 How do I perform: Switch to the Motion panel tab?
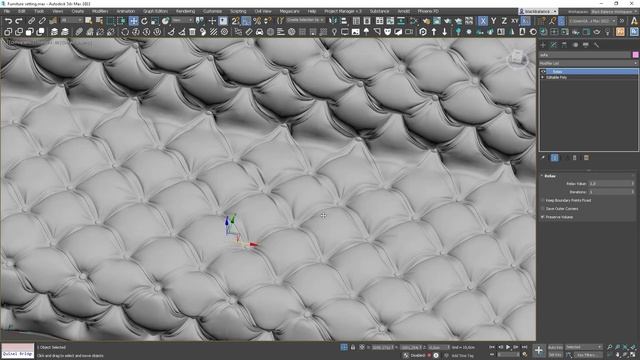pyautogui.click(x=575, y=45)
